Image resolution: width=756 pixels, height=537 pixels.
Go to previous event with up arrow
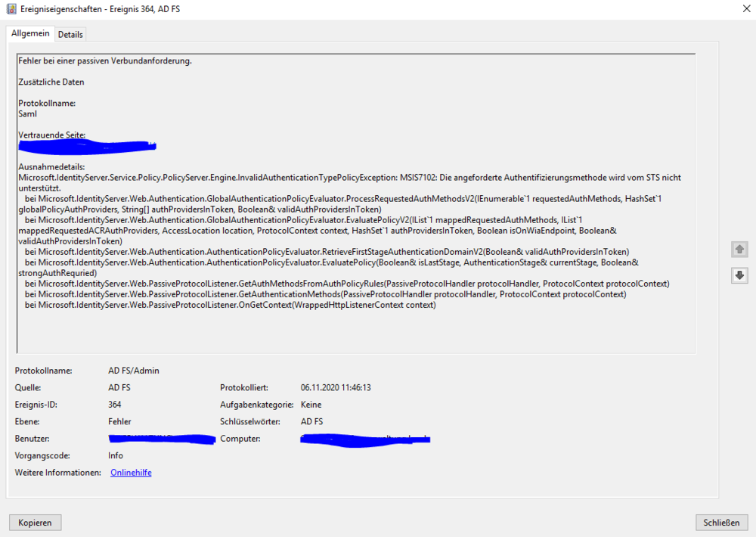tap(739, 249)
